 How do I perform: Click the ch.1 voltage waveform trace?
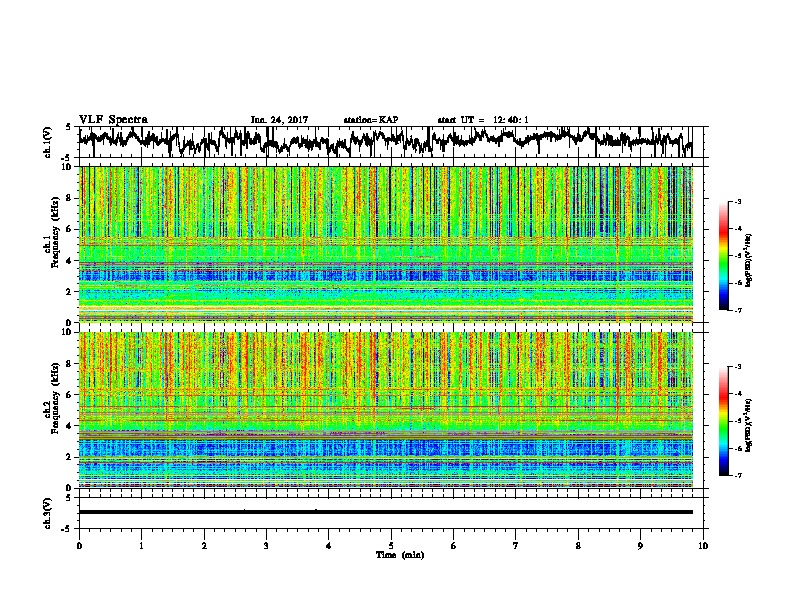pos(385,141)
